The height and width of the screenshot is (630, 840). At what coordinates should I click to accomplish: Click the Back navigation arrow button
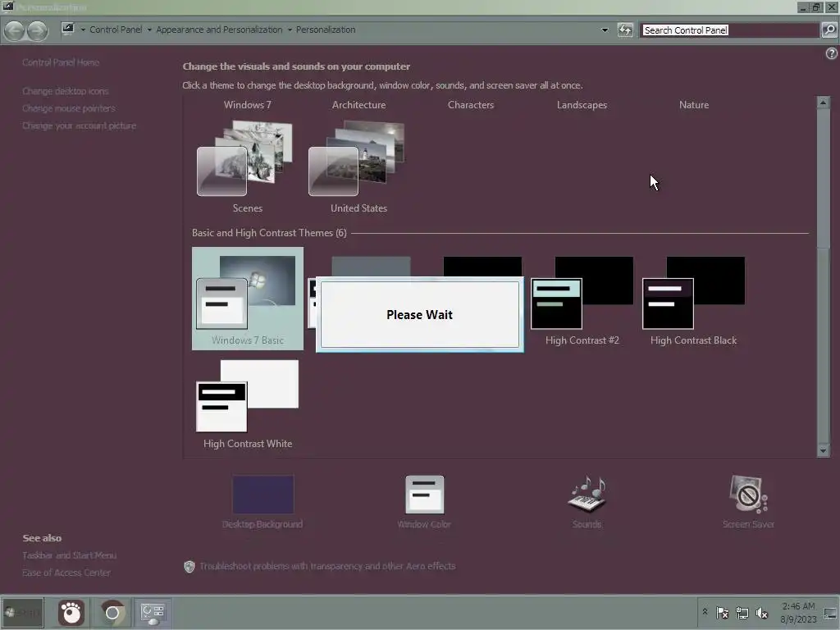coord(15,30)
